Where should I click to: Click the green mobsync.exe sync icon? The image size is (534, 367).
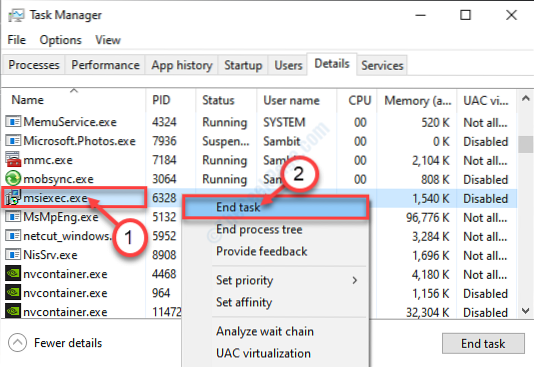pos(13,178)
